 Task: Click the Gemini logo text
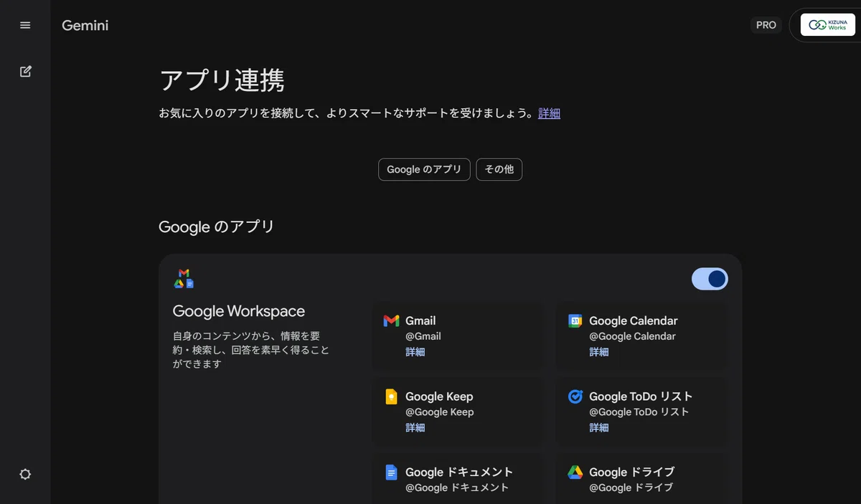pos(85,25)
